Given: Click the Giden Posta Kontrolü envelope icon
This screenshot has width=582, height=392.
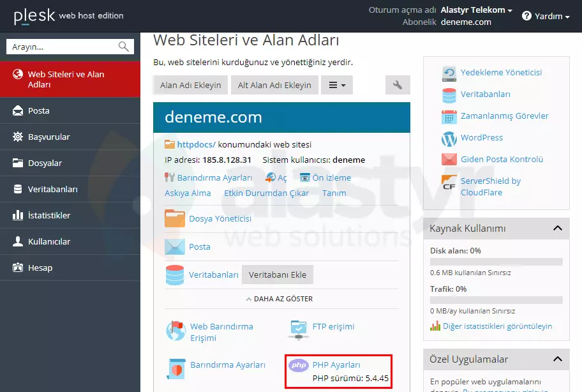Looking at the screenshot, I should point(449,159).
